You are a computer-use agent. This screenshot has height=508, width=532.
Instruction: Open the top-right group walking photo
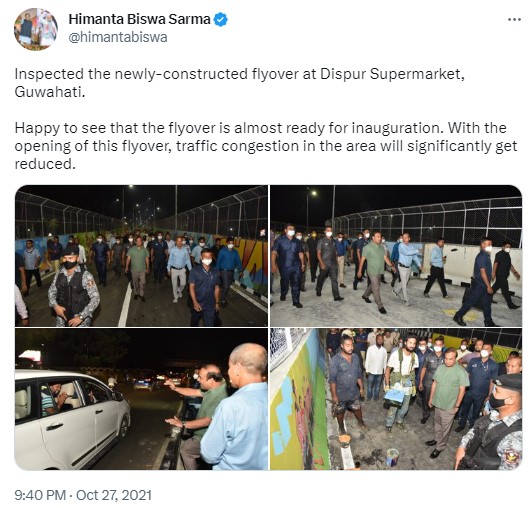[396, 256]
